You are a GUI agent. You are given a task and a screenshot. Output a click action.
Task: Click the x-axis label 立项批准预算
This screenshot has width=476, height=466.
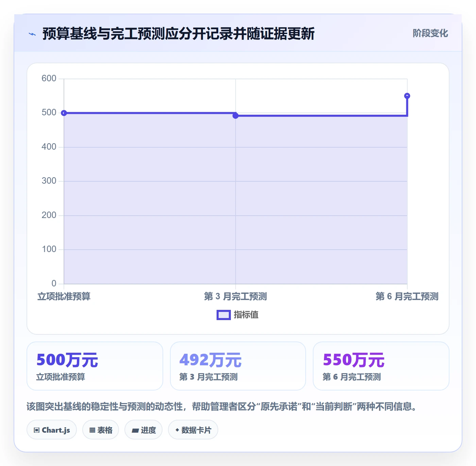coord(64,297)
